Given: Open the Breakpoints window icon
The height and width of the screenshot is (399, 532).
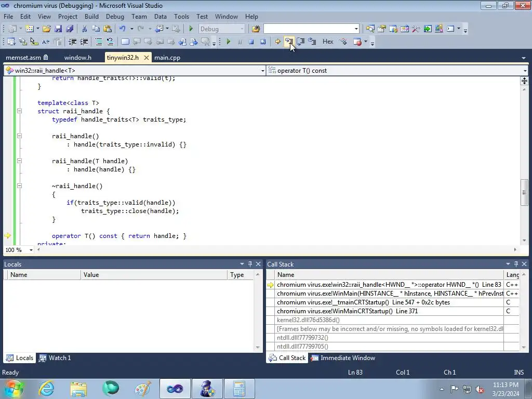Looking at the screenshot, I should [357, 42].
